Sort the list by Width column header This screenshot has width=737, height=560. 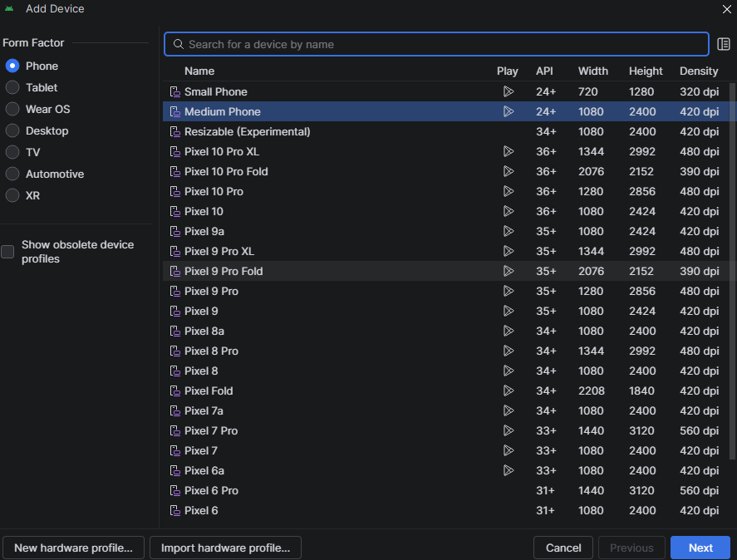592,71
